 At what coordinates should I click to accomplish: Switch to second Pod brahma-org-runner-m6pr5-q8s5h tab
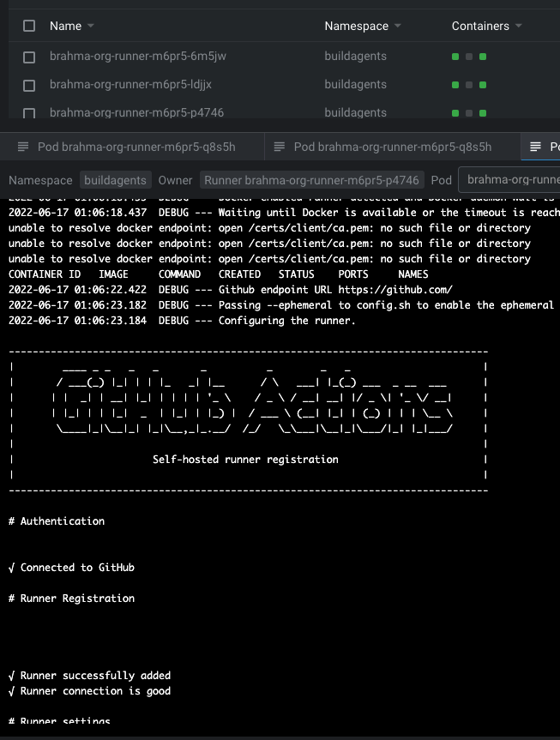tap(393, 147)
